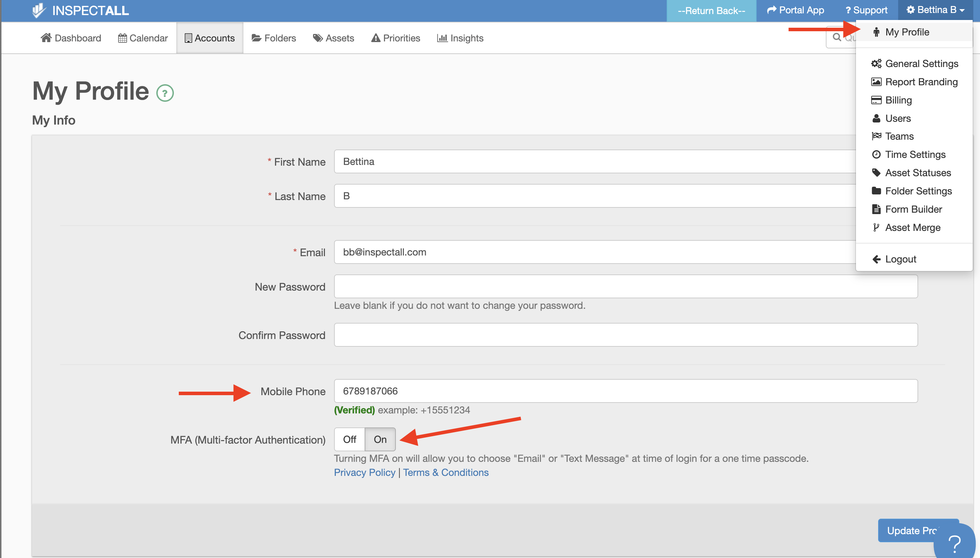Viewport: 980px width, 558px height.
Task: Click the Billing credit card icon
Action: 876,100
